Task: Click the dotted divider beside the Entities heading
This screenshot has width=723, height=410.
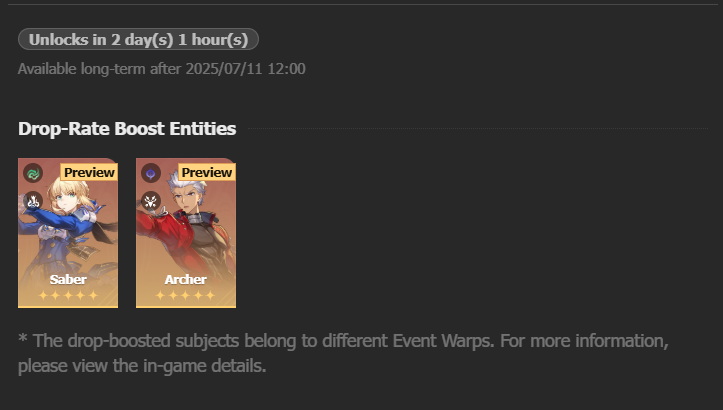Action: tap(478, 129)
